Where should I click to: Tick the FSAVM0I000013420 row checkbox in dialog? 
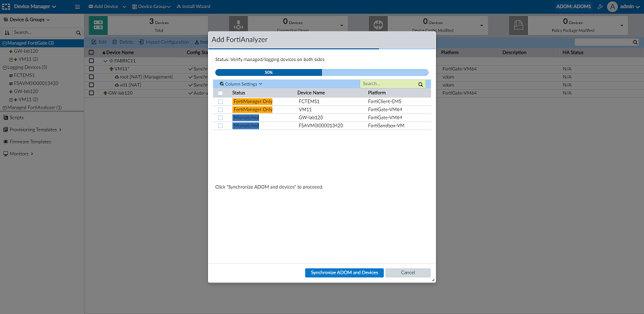click(x=220, y=125)
